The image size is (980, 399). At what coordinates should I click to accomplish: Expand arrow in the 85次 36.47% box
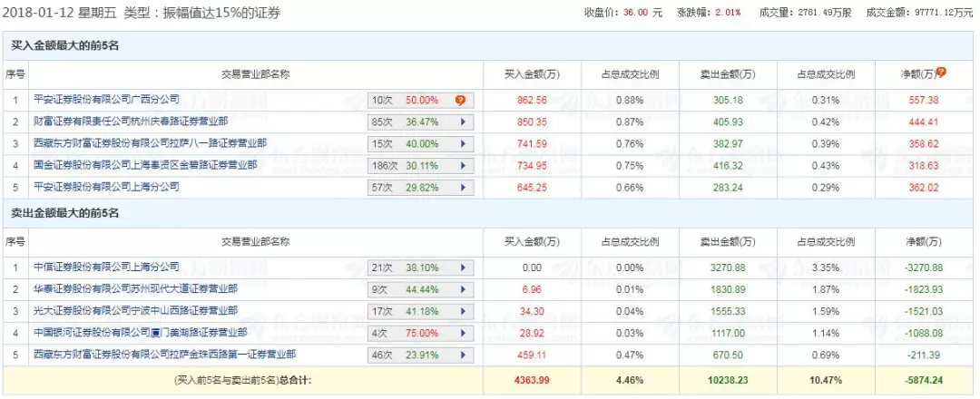click(x=463, y=122)
